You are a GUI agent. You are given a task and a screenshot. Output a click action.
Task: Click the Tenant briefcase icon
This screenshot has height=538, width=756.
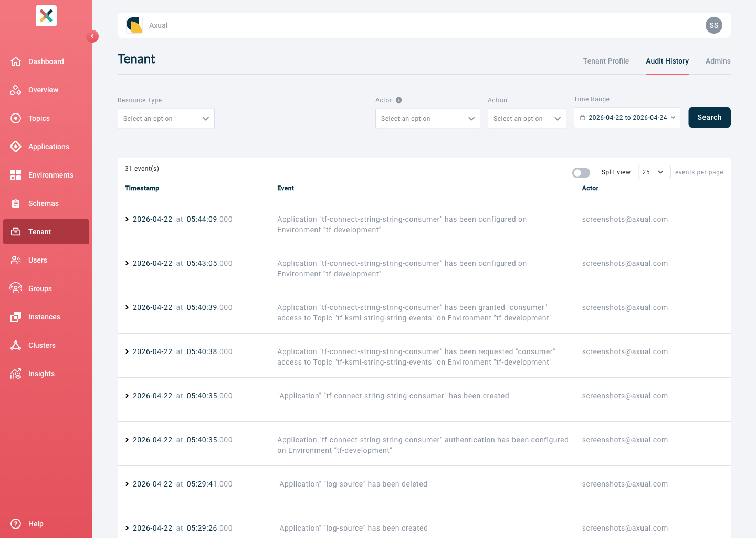[x=16, y=232]
